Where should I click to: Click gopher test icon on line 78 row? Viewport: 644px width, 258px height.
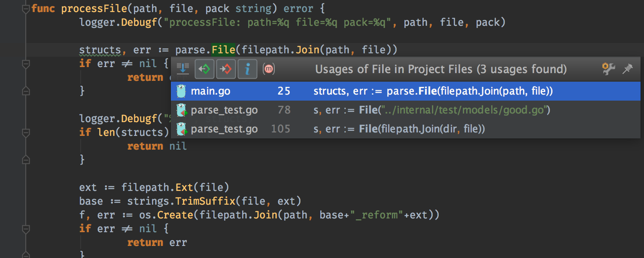tap(182, 110)
